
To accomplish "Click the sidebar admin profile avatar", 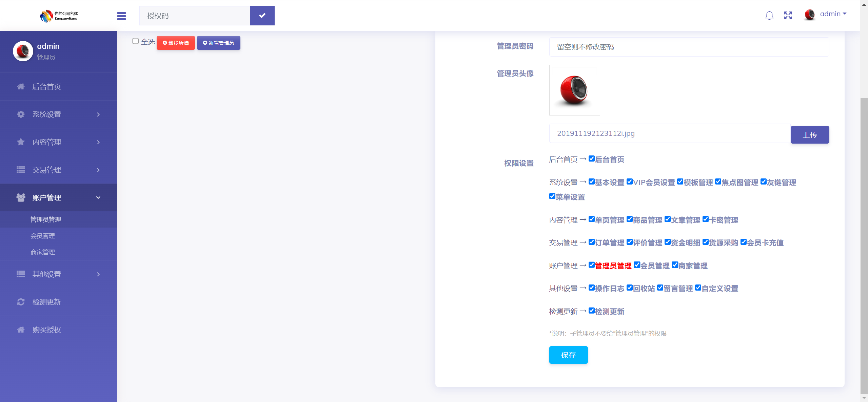I will pos(23,51).
